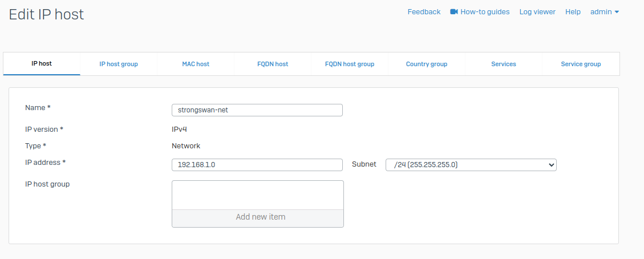The width and height of the screenshot is (644, 259).
Task: Open the Country group tab
Action: coord(427,64)
